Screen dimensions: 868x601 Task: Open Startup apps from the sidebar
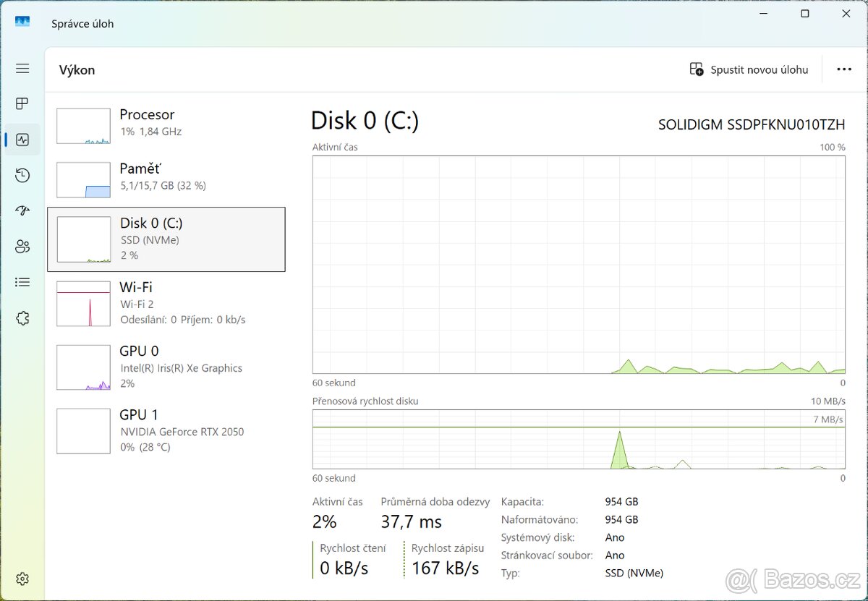point(22,210)
